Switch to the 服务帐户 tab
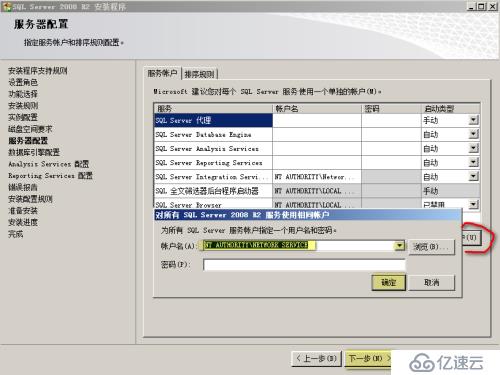The height and width of the screenshot is (375, 500). pyautogui.click(x=162, y=73)
